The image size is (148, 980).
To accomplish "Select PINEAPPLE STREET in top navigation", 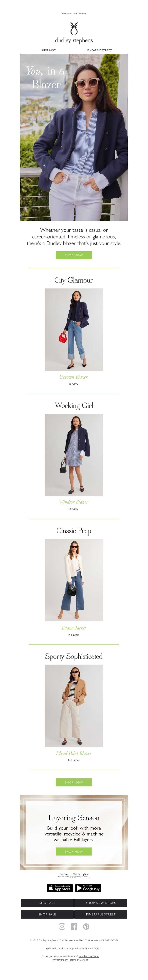I will pos(99,50).
